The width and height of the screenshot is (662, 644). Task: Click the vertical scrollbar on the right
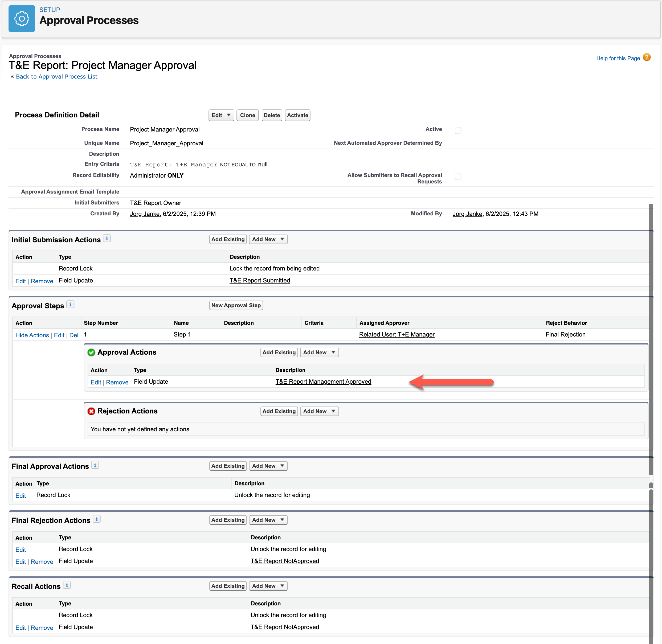coord(651,338)
